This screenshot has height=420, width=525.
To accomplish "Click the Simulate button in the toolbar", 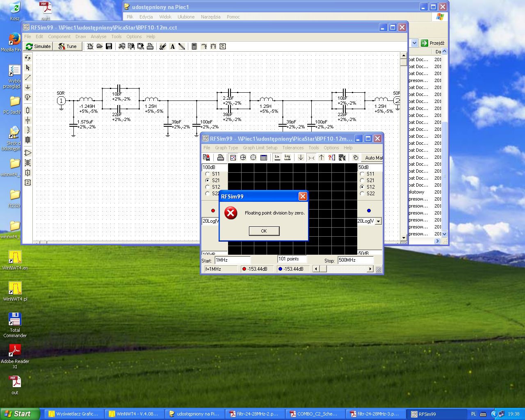I will pyautogui.click(x=38, y=46).
